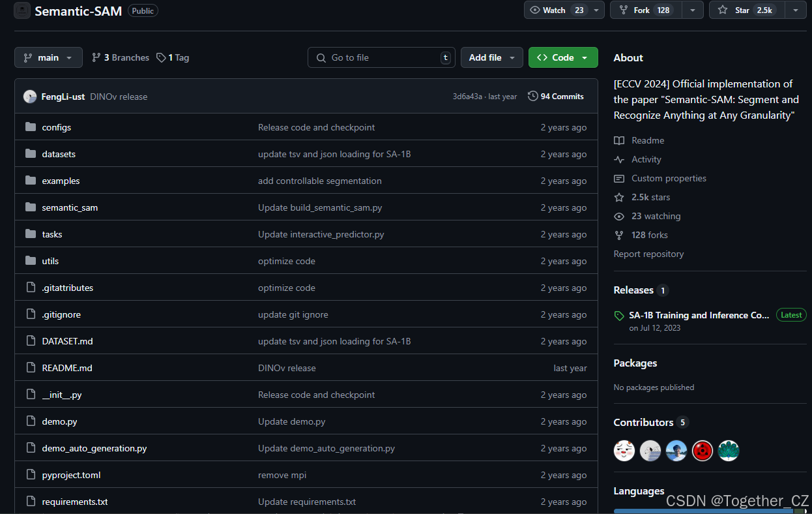Open 'update git ignore' commit message
812x514 pixels.
point(293,314)
